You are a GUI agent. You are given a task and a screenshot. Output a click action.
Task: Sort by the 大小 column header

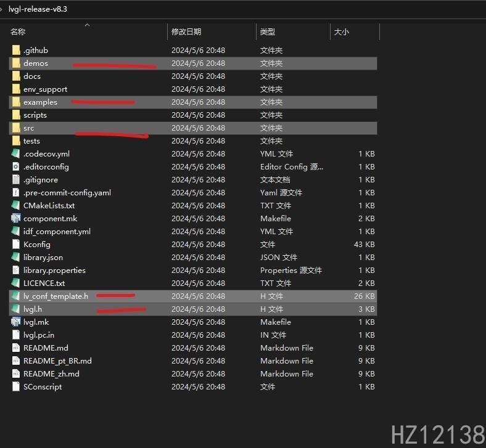click(x=342, y=32)
